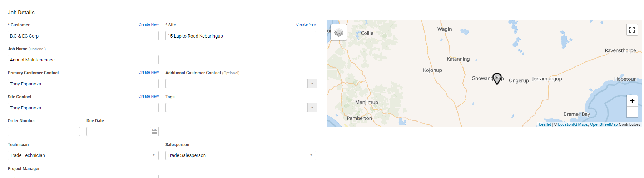Click Wagin label on the map
Image resolution: width=644 pixels, height=178 pixels.
pos(445,29)
